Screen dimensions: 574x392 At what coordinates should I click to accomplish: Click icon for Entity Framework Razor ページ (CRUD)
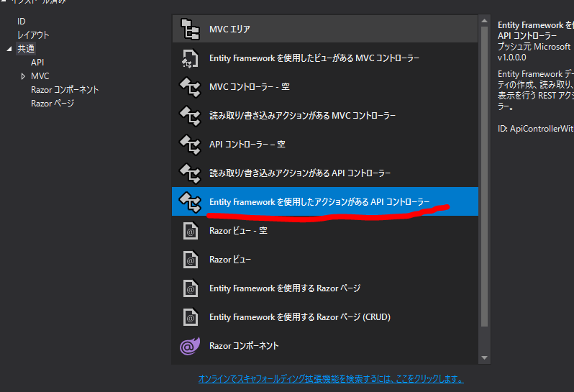pos(191,317)
